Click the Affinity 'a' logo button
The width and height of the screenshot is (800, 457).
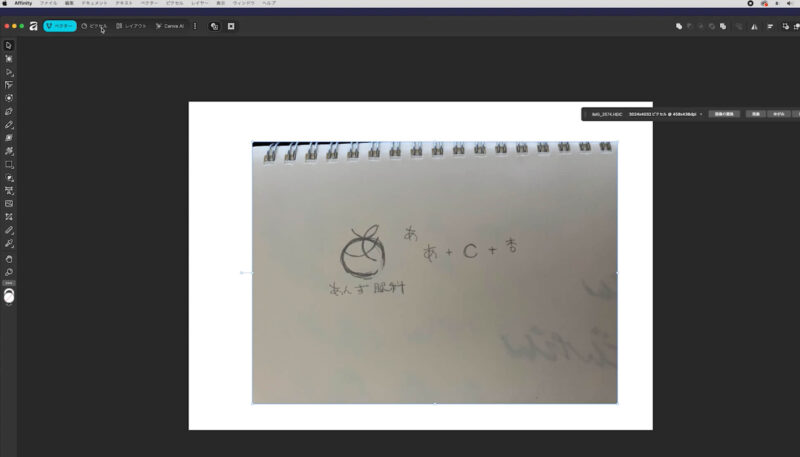point(33,26)
